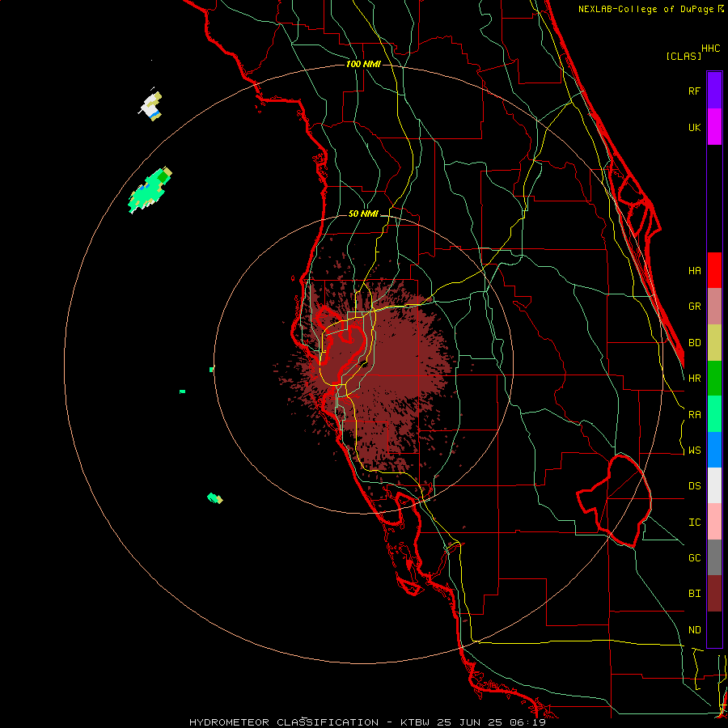Click the 'DS' legend label
Viewport: 728px width, 728px height.
(x=694, y=486)
